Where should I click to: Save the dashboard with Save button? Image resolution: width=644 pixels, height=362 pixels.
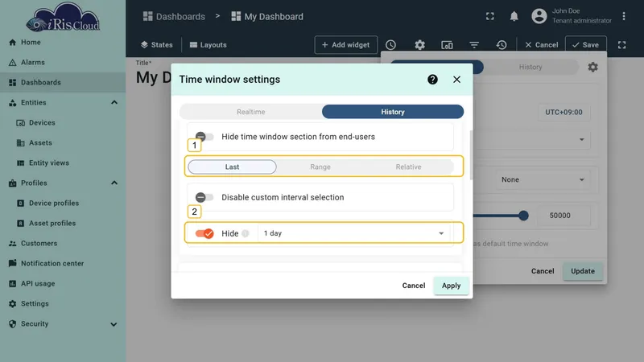(x=586, y=45)
